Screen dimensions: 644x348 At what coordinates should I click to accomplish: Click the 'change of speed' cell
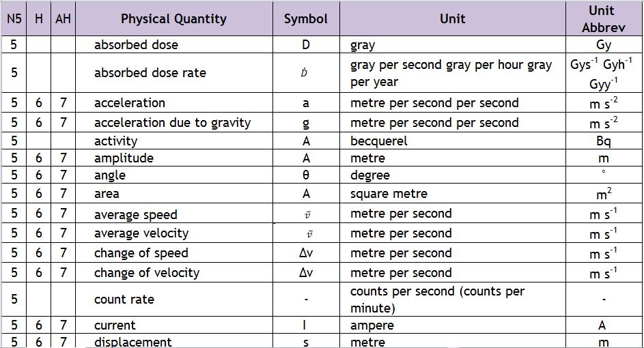[173, 252]
